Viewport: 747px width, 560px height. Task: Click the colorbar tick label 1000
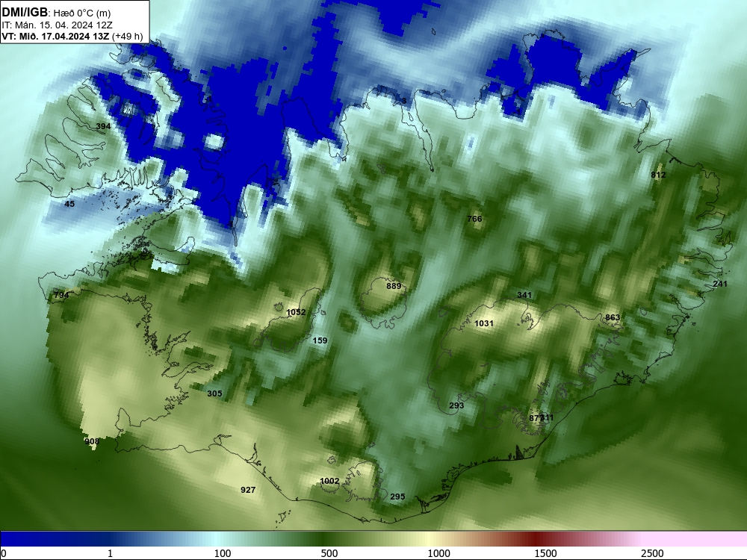(x=438, y=553)
